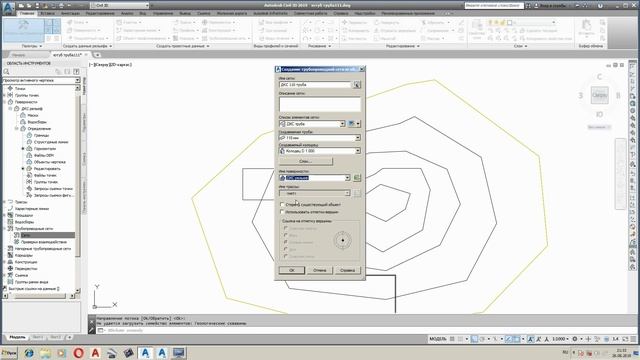The width and height of the screenshot is (640, 360).
Task: Click the red A application icon in taskbar
Action: click(x=95, y=353)
